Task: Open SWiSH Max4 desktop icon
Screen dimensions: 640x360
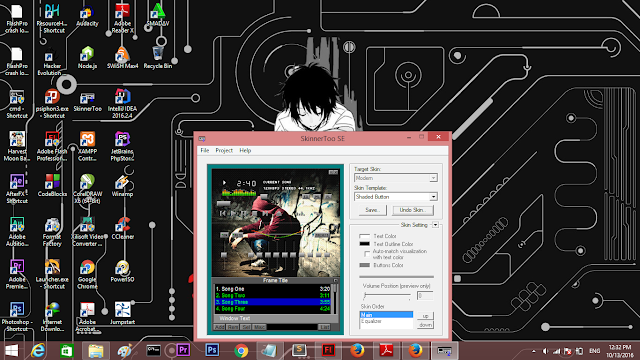Action: click(x=122, y=57)
